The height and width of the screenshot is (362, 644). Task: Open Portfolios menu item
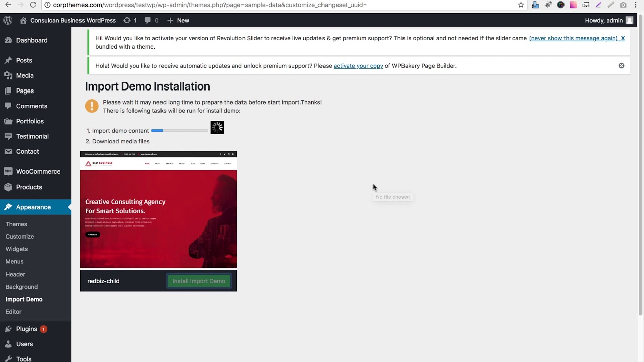coord(30,121)
